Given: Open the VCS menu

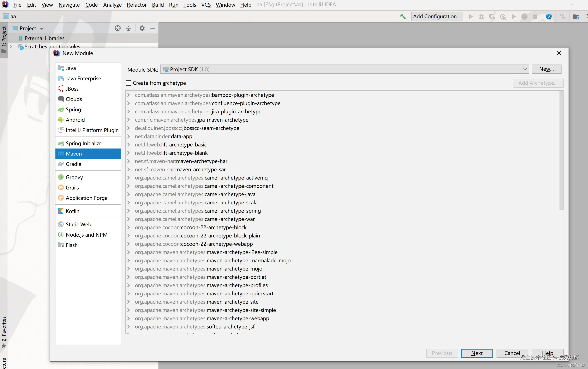Looking at the screenshot, I should 206,5.
